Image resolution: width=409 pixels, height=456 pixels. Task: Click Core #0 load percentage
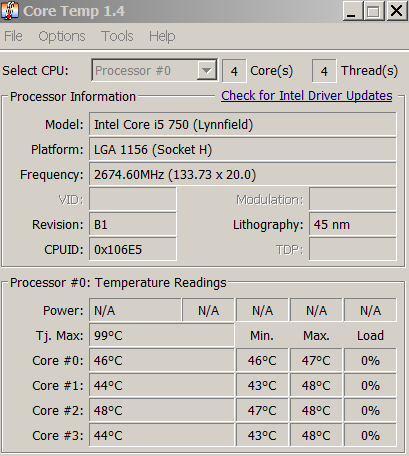370,360
